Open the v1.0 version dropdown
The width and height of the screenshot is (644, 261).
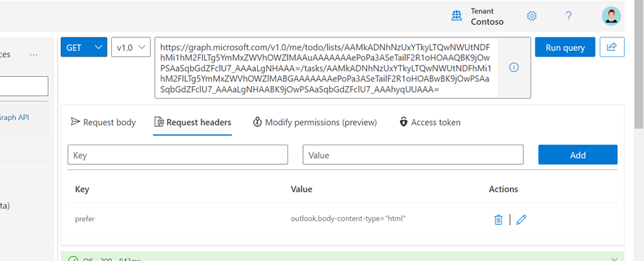[x=131, y=47]
